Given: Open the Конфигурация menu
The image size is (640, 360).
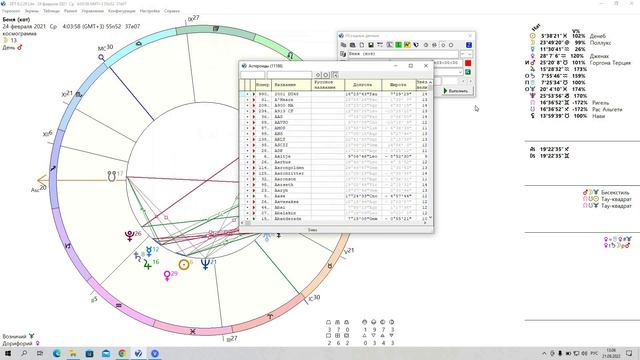Looking at the screenshot, I should pyautogui.click(x=122, y=11).
